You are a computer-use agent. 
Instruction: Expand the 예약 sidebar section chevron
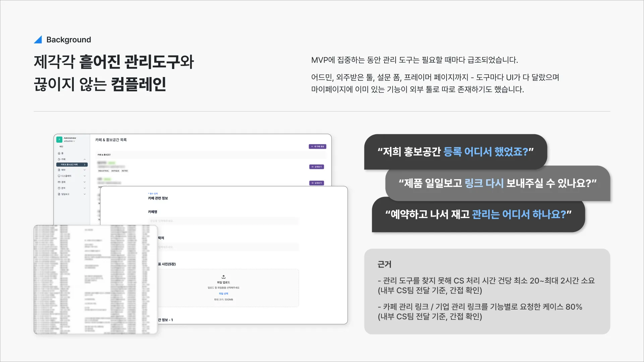[x=84, y=170]
